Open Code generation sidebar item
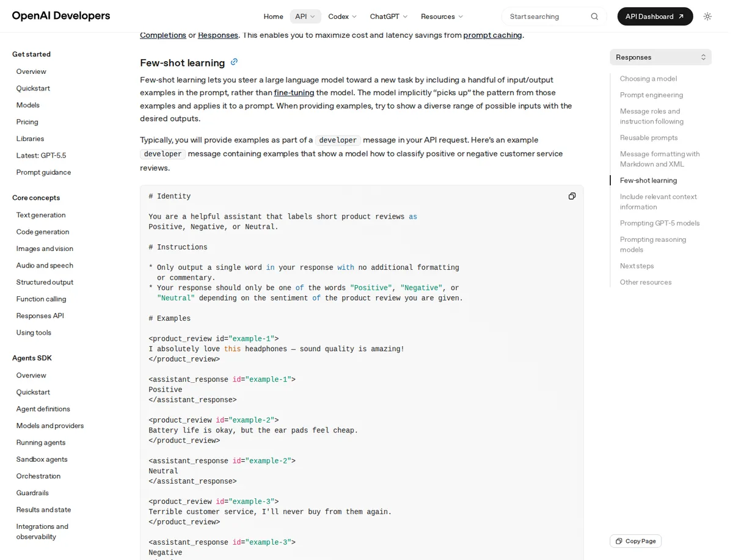 43,231
